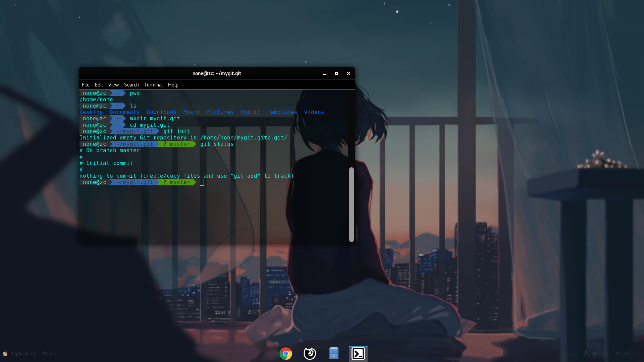The image size is (644, 362).
Task: Click the volume speaker icon in the tray
Action: click(595, 354)
